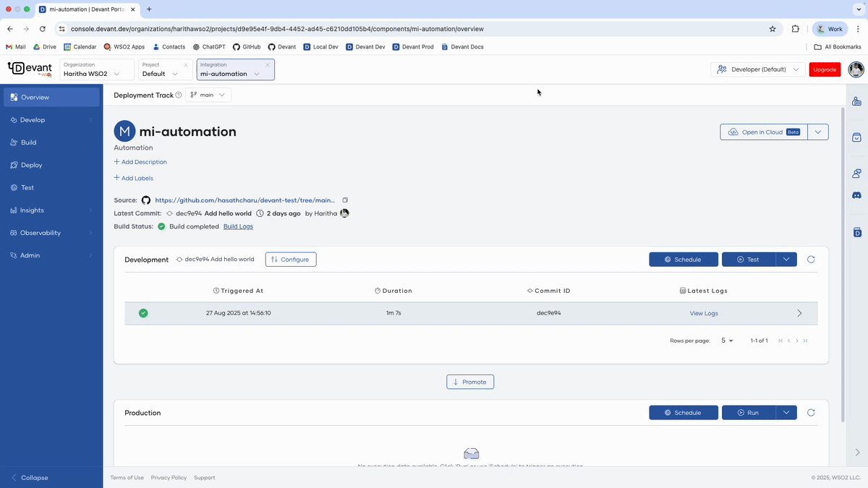Image resolution: width=868 pixels, height=488 pixels.
Task: Expand the Admin sidebar section
Action: [x=51, y=255]
